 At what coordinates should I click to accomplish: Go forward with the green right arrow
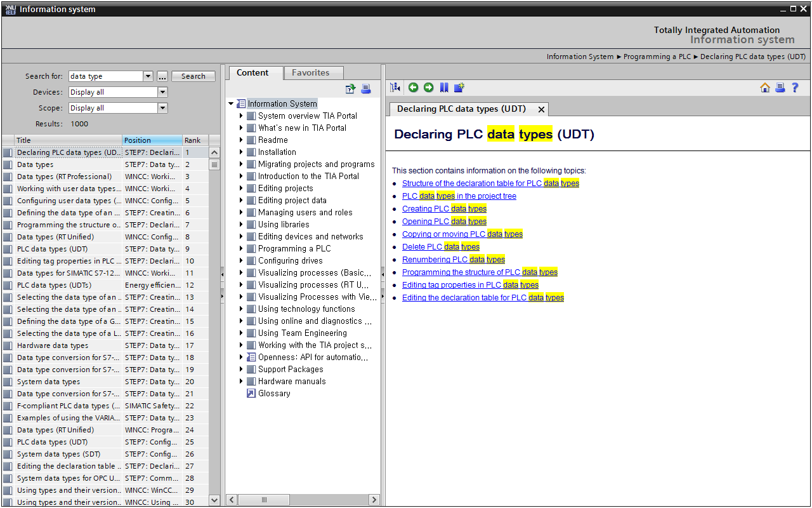(x=428, y=88)
